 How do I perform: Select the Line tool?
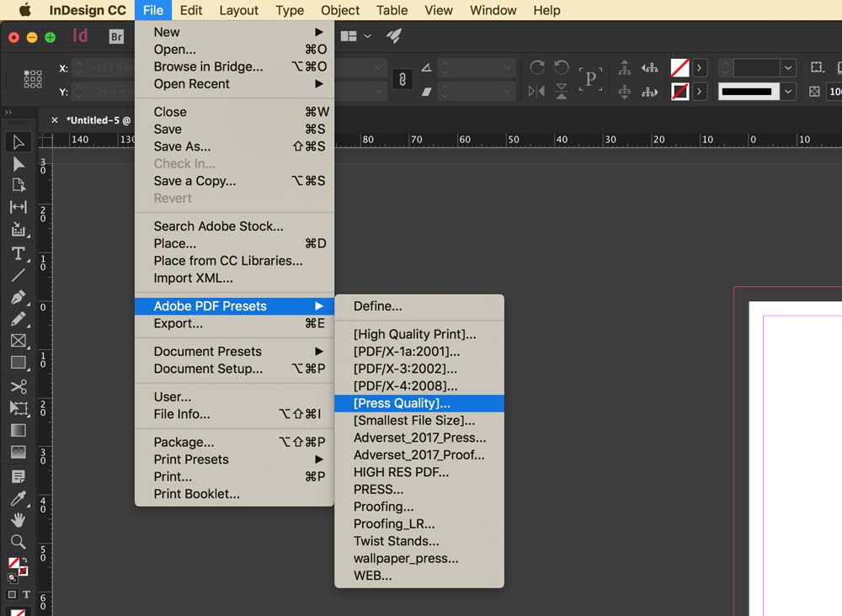[19, 275]
